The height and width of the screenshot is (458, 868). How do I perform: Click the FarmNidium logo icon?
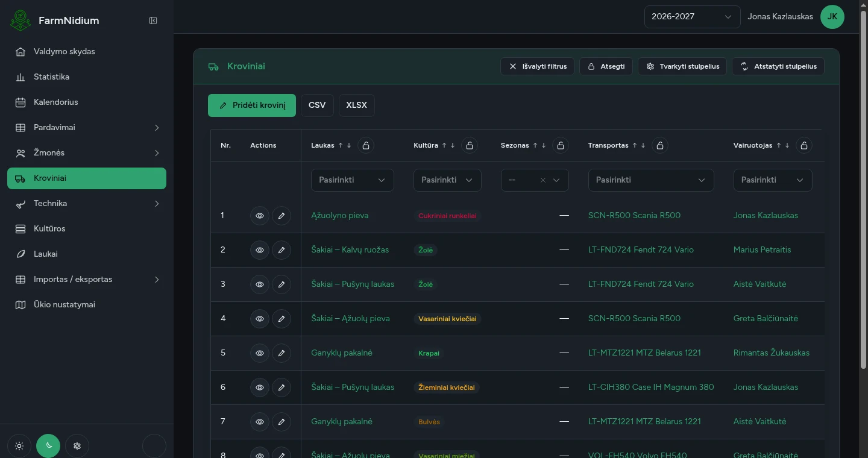coord(20,20)
